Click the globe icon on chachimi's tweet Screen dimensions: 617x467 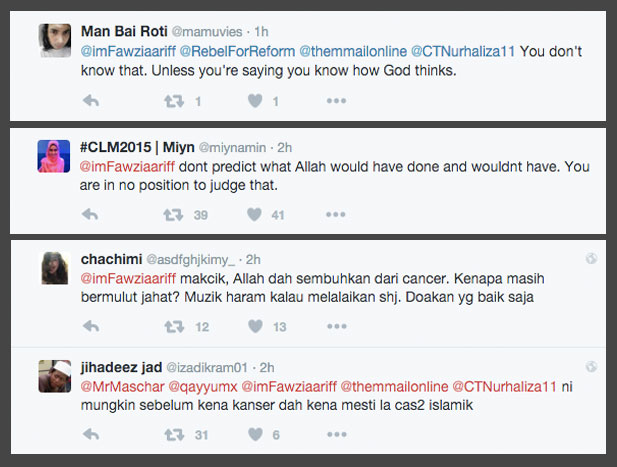[591, 259]
